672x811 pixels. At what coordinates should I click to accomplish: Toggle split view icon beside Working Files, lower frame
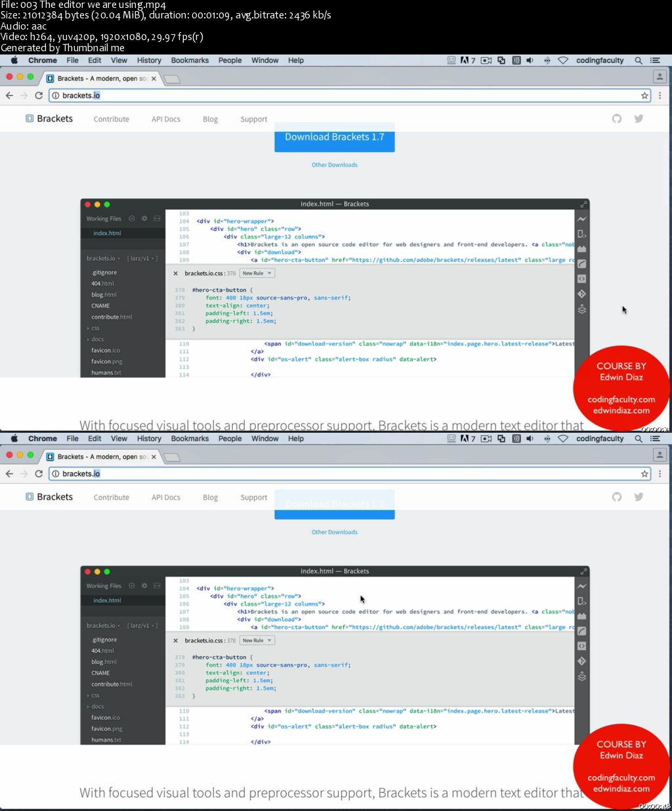(x=157, y=586)
